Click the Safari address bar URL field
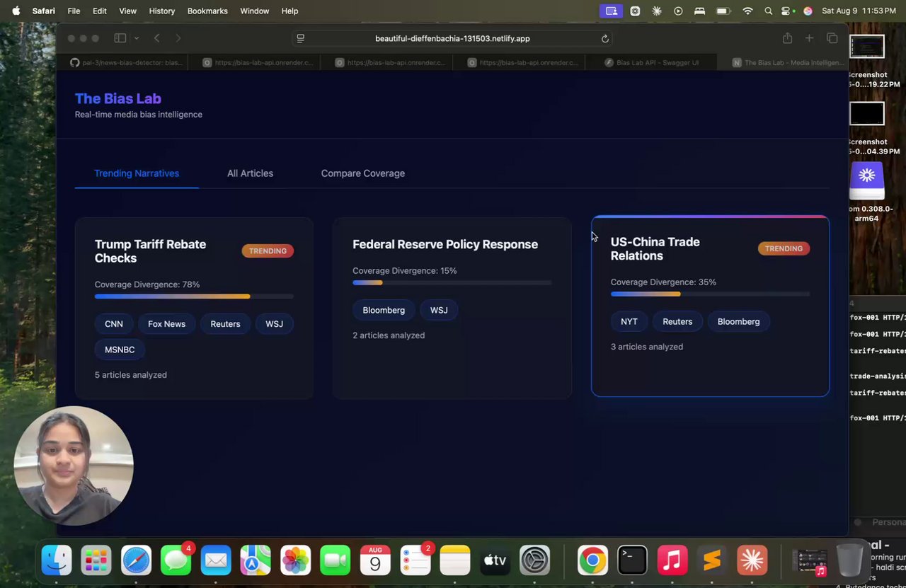This screenshot has width=906, height=588. point(452,38)
